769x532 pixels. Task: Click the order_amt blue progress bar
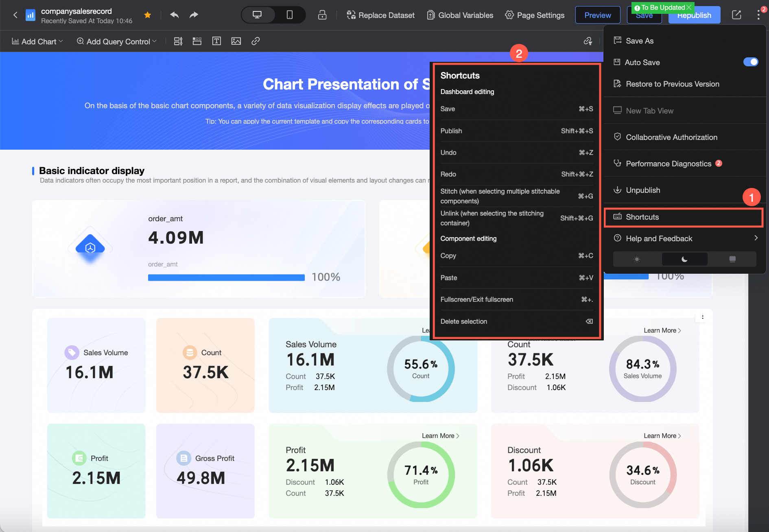226,278
